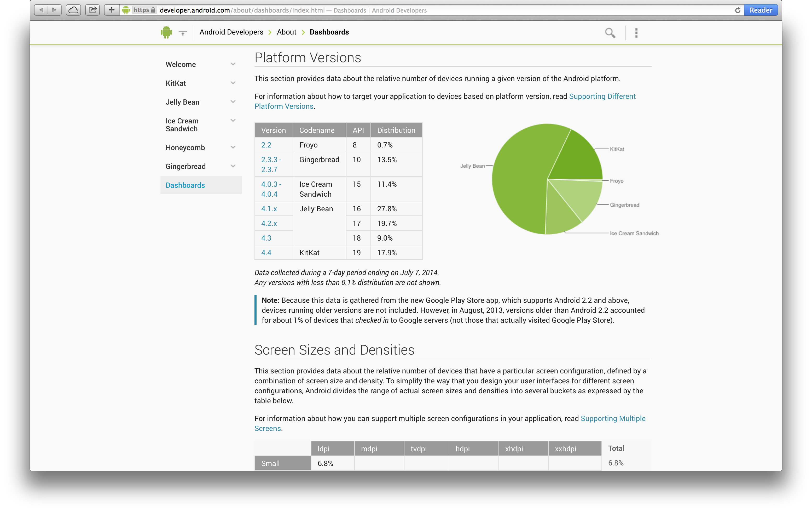Click the plus add-bookmark button
Screen dimensions: 812x512
tap(112, 10)
